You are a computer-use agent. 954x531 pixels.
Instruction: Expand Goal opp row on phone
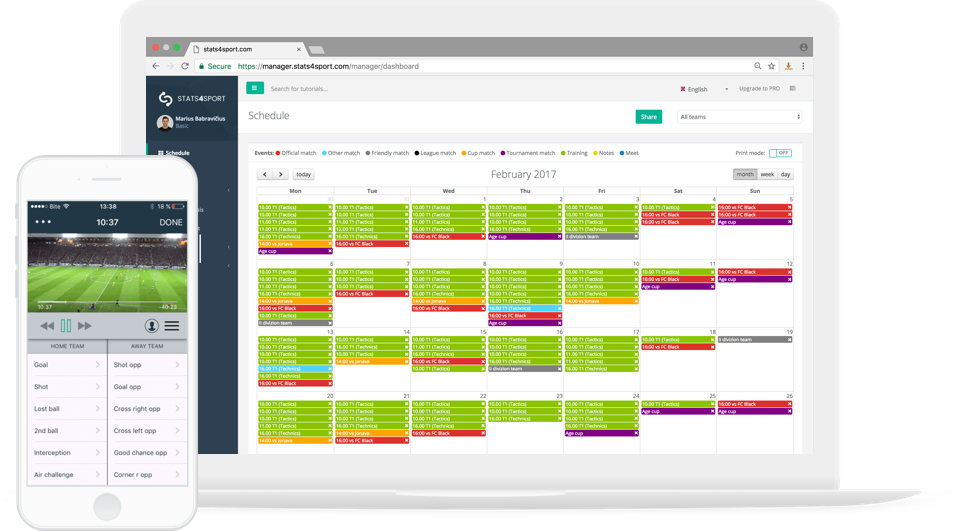pyautogui.click(x=147, y=387)
